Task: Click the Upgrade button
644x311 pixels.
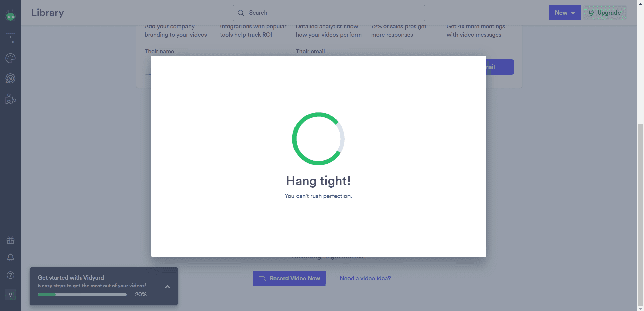Action: click(x=605, y=13)
